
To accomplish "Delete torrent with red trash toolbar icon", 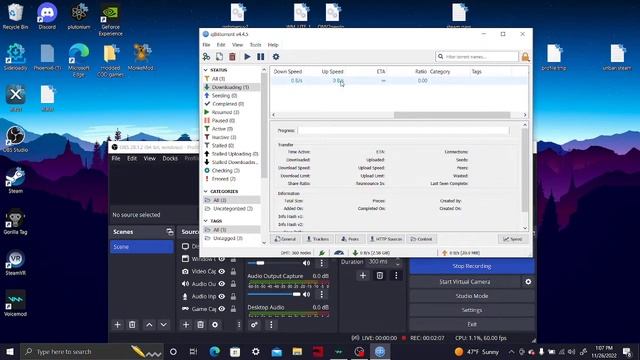I will (232, 57).
